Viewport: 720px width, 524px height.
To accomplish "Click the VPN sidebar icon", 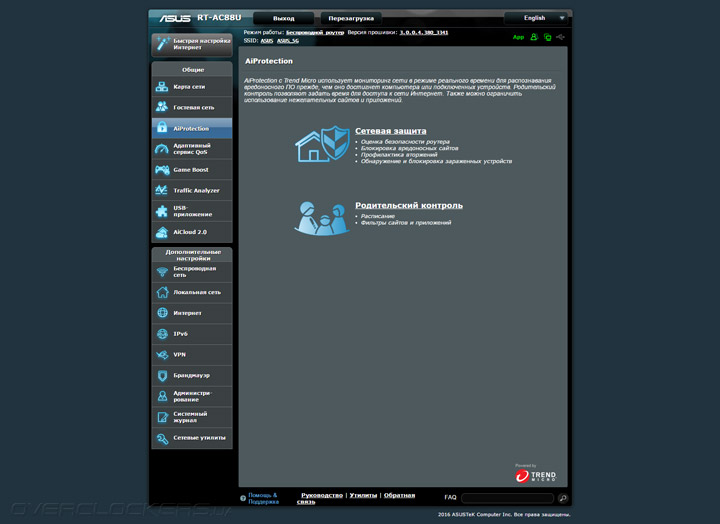I will tap(162, 355).
